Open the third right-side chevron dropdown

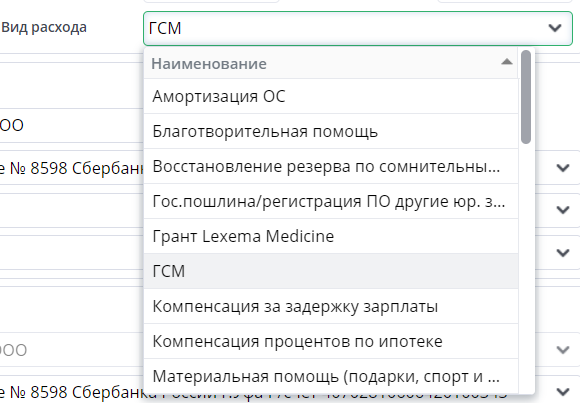click(563, 253)
